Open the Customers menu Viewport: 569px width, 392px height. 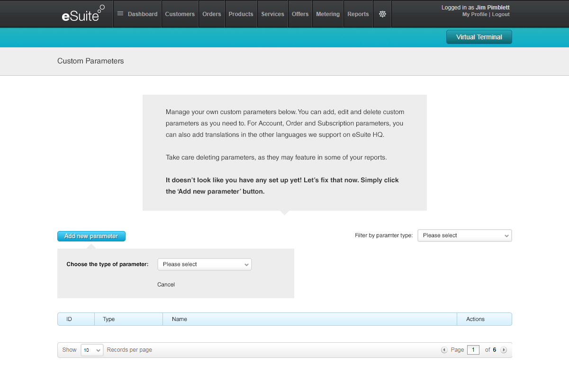[180, 14]
